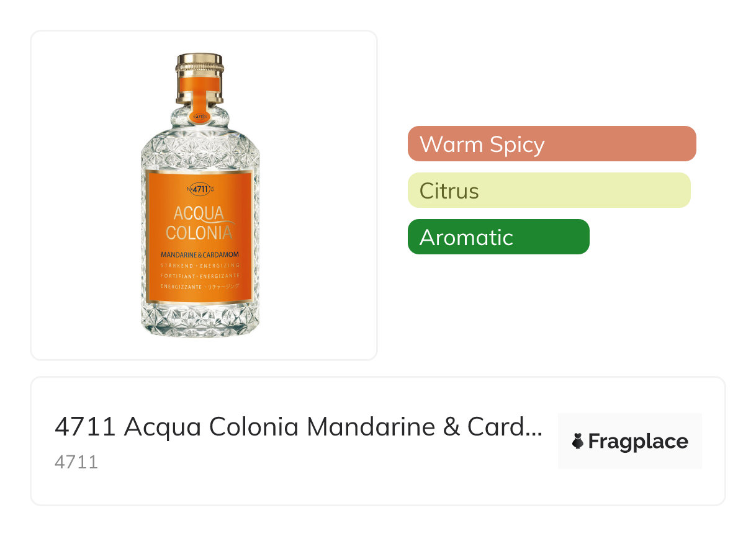Select the Citrus accord bar
This screenshot has width=756, height=536.
[x=549, y=190]
